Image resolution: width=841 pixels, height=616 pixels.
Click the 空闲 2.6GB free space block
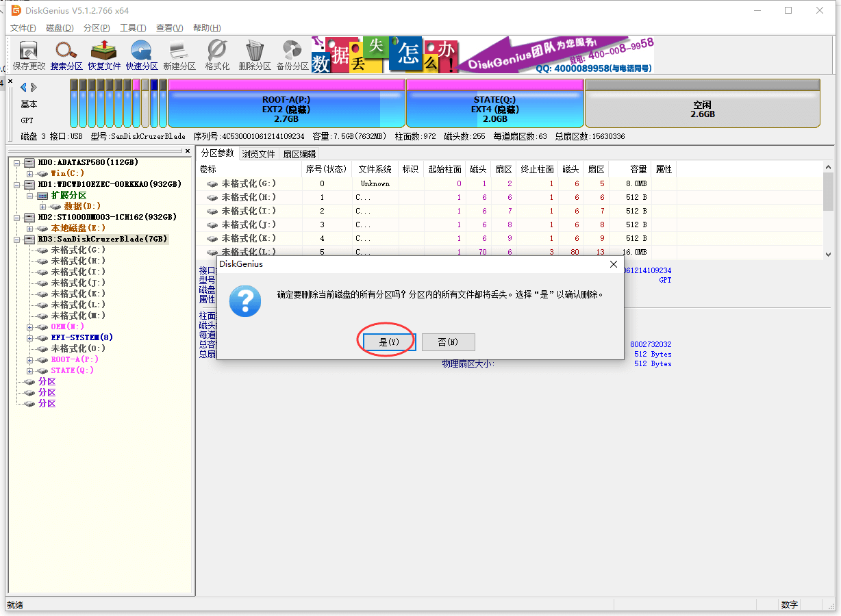(702, 108)
